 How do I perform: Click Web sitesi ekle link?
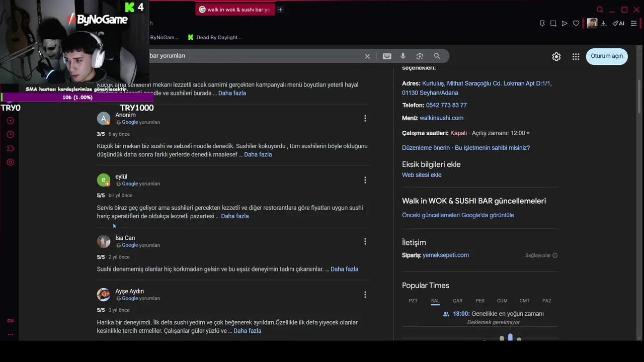[422, 175]
